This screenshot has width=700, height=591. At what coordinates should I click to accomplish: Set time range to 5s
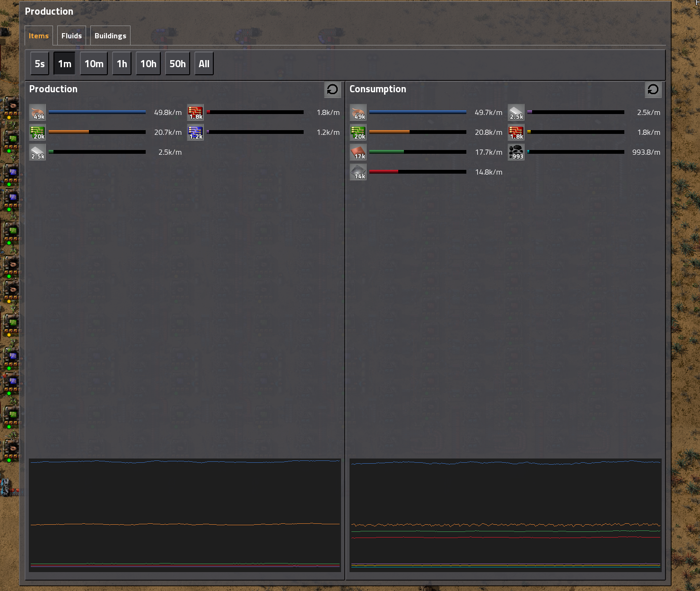pyautogui.click(x=40, y=64)
